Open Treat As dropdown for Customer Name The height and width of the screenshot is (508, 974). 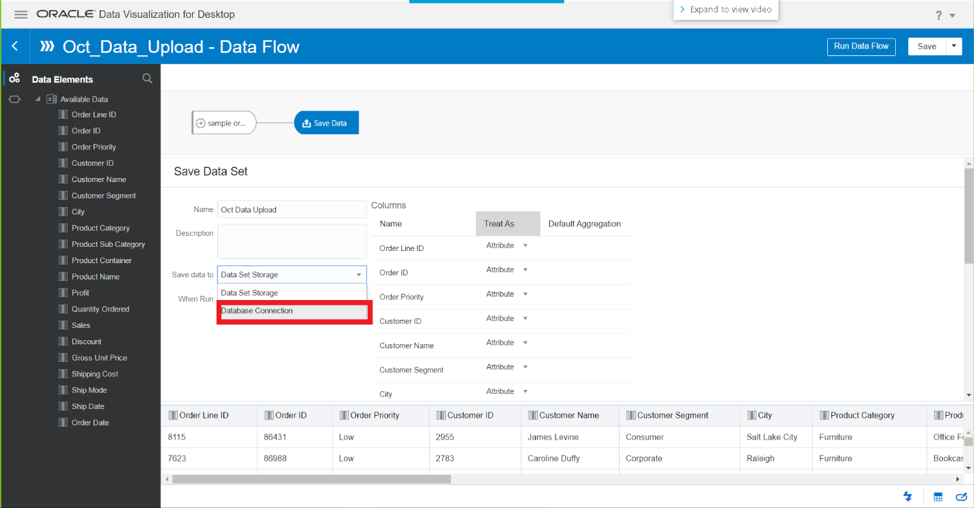[x=526, y=342]
